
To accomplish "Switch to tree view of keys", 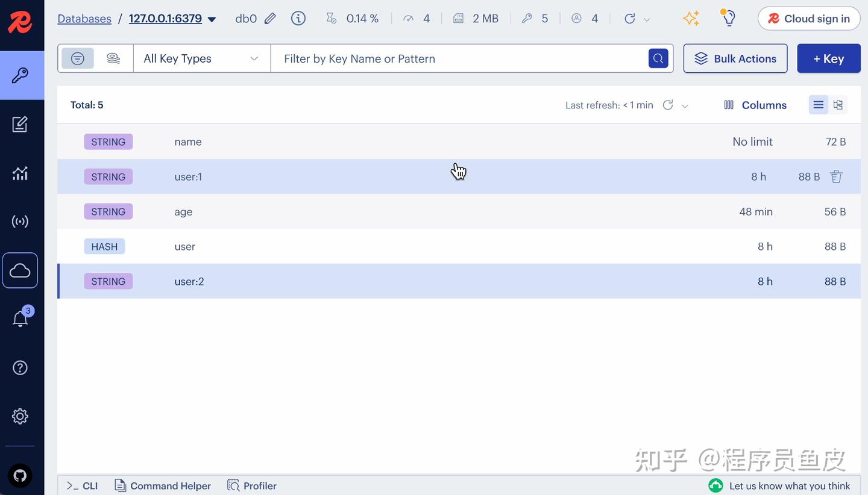I will click(838, 105).
